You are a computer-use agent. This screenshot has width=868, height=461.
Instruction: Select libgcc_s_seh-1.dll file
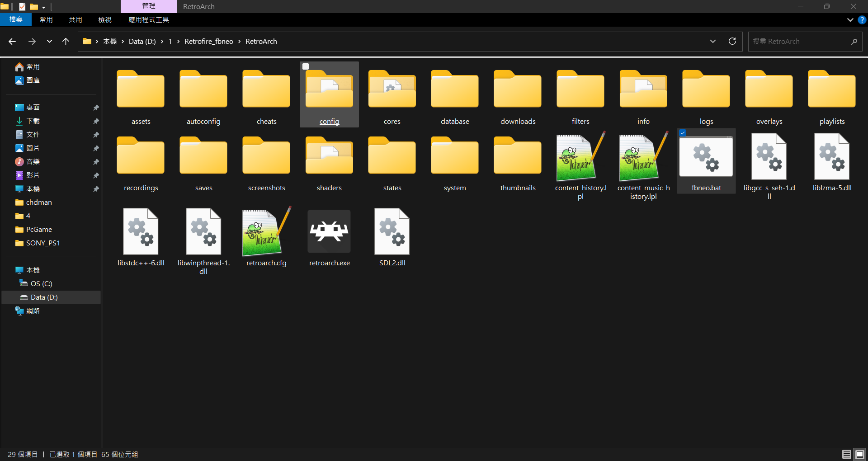(x=769, y=166)
